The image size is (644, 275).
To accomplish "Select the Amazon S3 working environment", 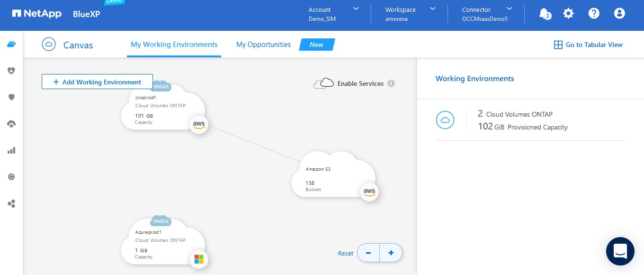I will 333,175.
